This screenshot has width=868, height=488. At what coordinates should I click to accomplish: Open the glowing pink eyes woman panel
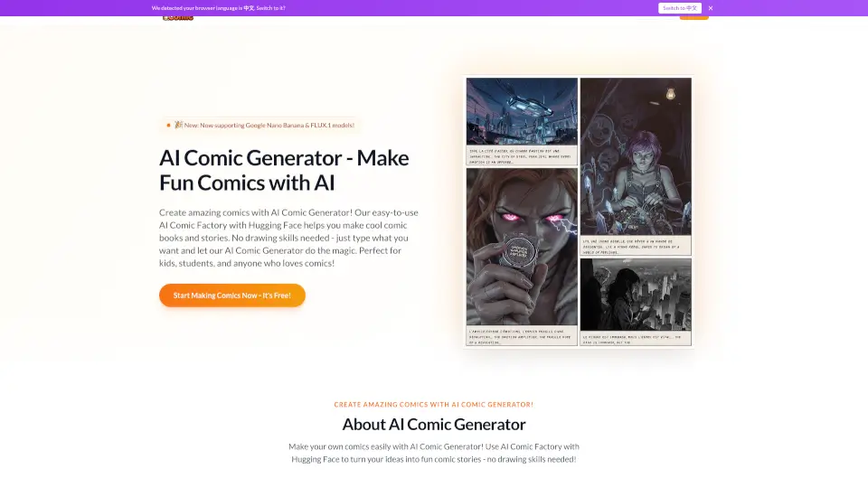coord(522,247)
